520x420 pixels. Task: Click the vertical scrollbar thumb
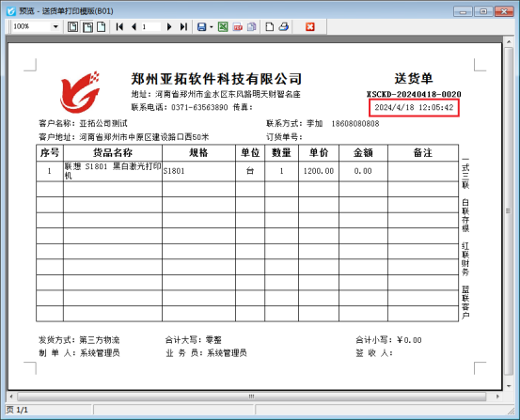[509, 210]
